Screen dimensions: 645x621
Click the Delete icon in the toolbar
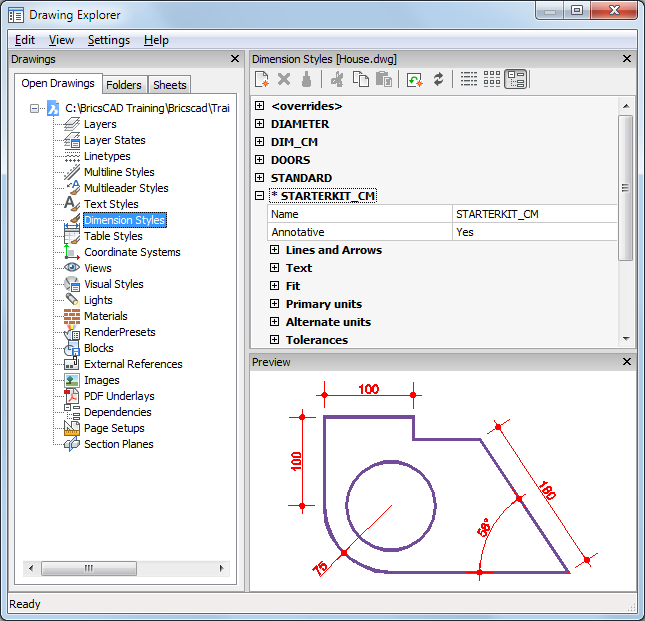284,79
